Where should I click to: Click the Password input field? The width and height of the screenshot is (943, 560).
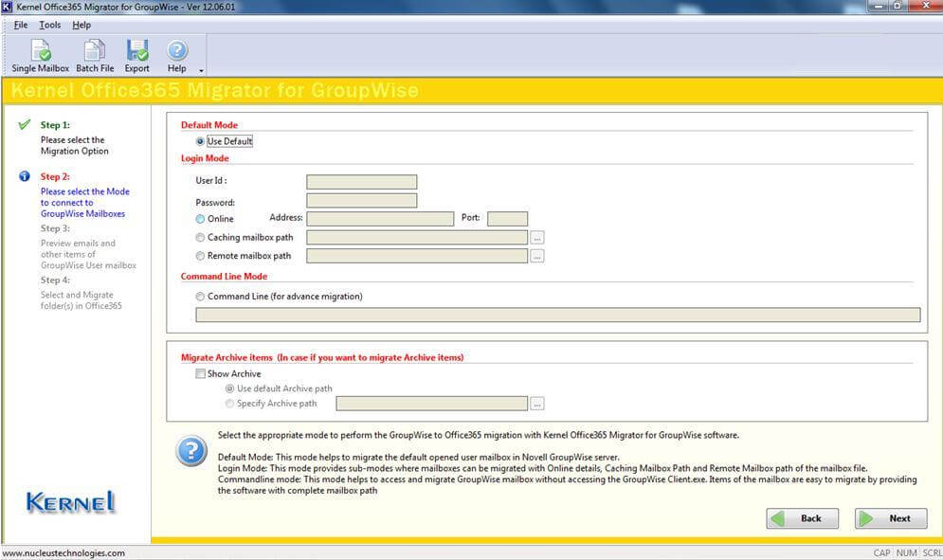(361, 200)
